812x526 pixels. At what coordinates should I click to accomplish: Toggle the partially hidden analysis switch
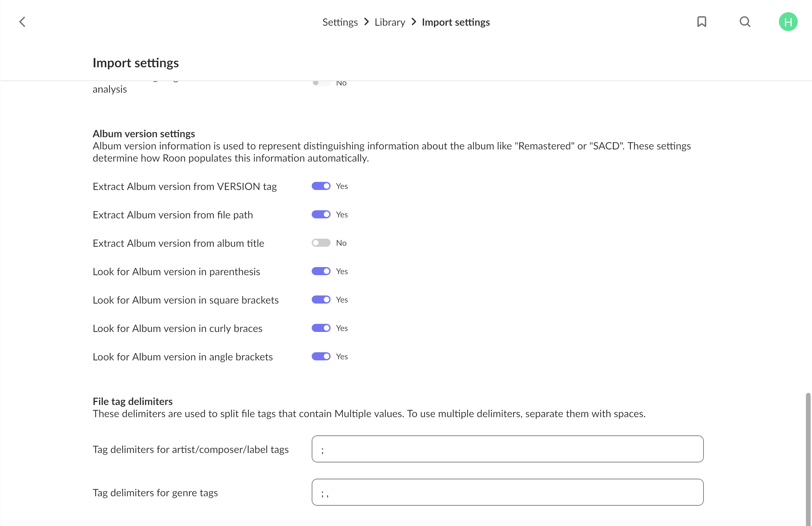coord(321,83)
